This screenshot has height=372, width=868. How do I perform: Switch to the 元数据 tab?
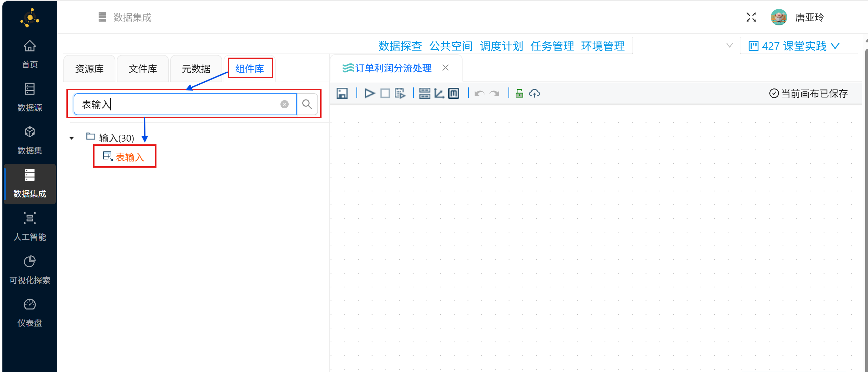[196, 69]
